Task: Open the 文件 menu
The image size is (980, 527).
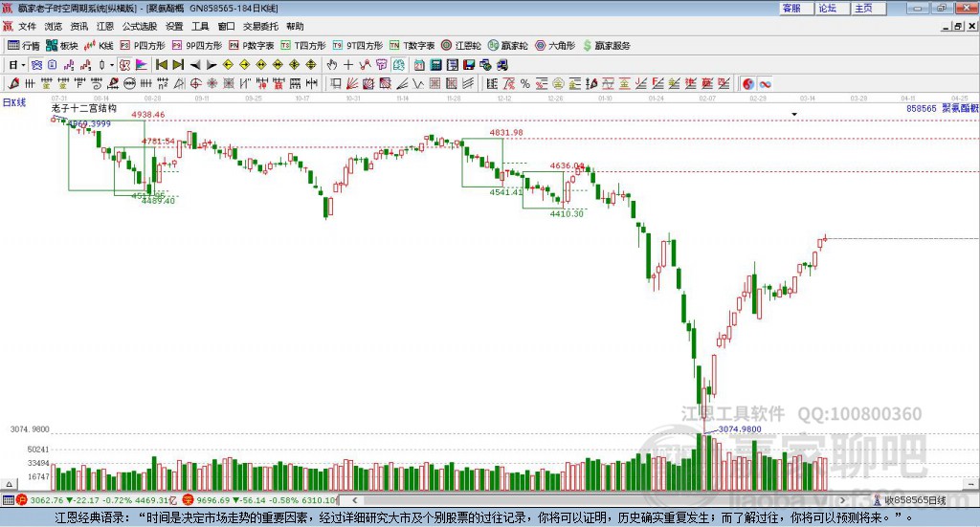Action: click(x=27, y=26)
